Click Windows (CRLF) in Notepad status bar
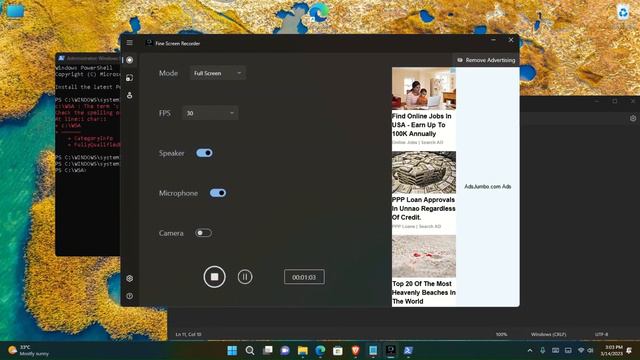 pos(548,334)
